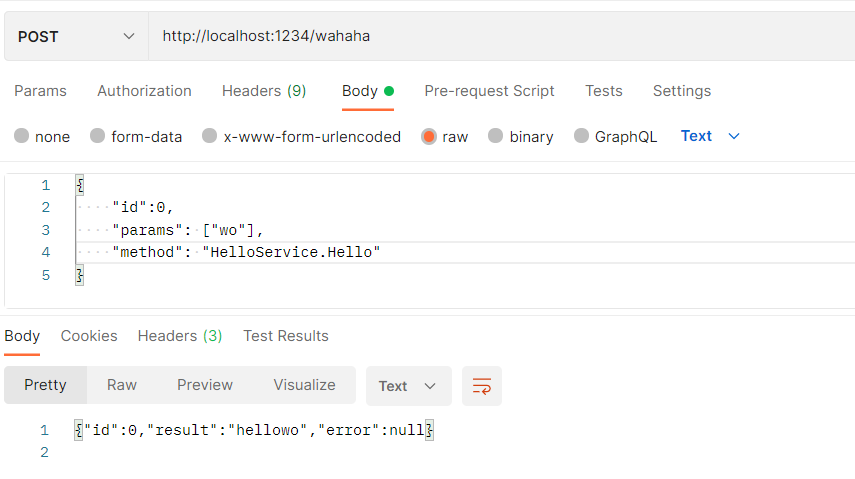Viewport: 855px width, 479px height.
Task: Open the response Text format dropdown
Action: 408,386
